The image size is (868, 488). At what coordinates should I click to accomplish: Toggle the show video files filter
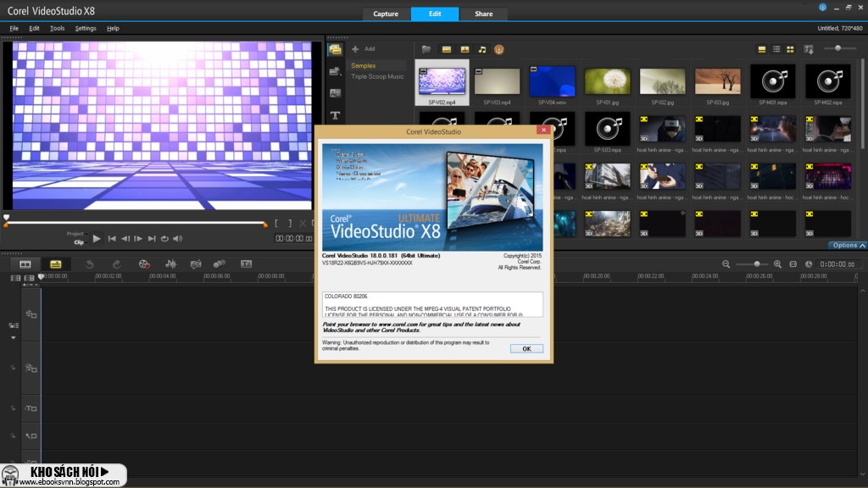point(448,49)
